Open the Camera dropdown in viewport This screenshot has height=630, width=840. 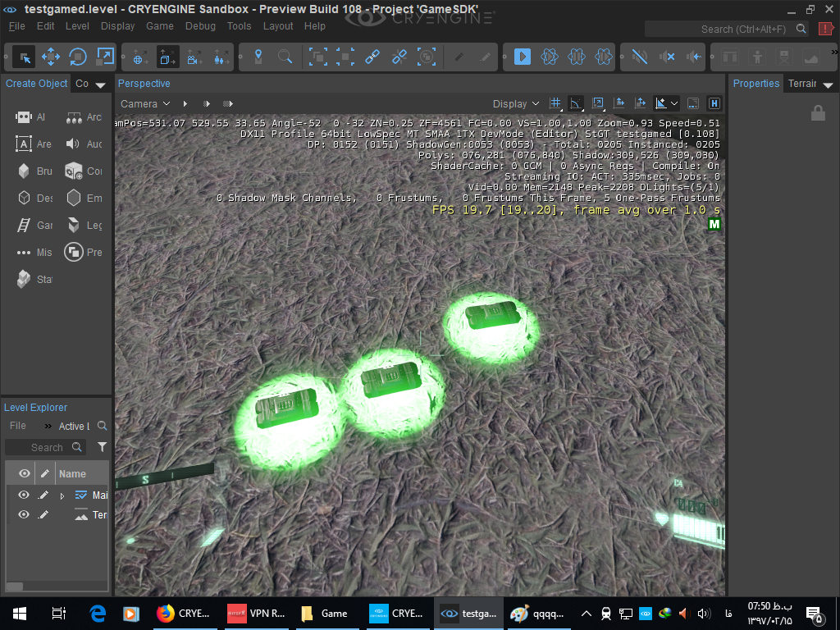tap(145, 104)
